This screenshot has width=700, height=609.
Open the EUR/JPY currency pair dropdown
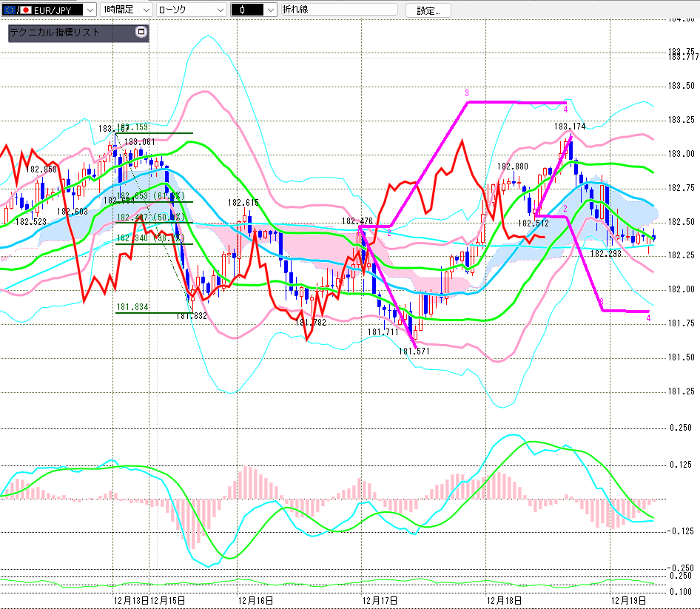pyautogui.click(x=90, y=10)
